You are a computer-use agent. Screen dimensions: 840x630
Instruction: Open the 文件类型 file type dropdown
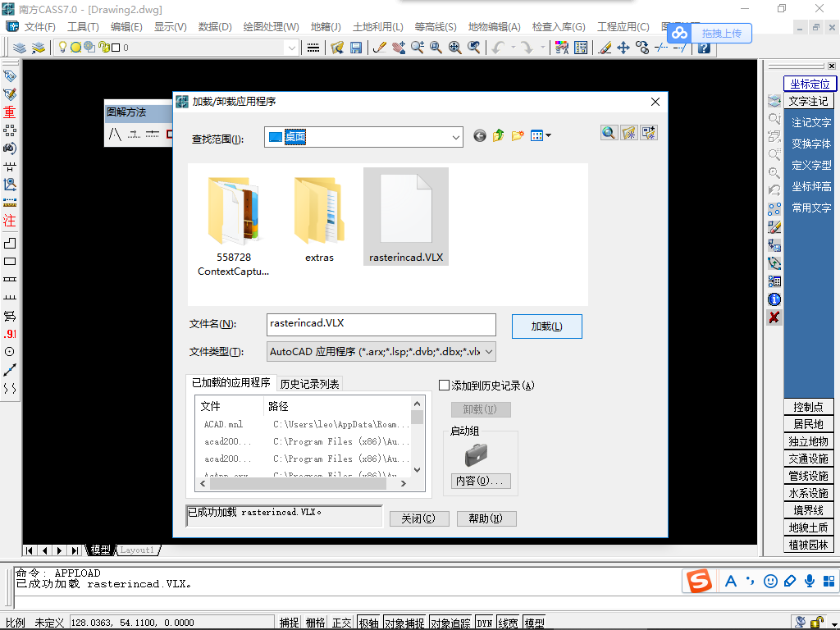[489, 352]
